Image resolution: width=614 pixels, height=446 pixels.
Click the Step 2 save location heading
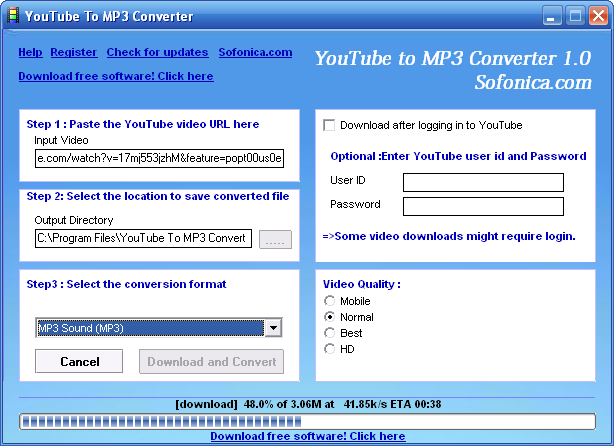(x=158, y=196)
